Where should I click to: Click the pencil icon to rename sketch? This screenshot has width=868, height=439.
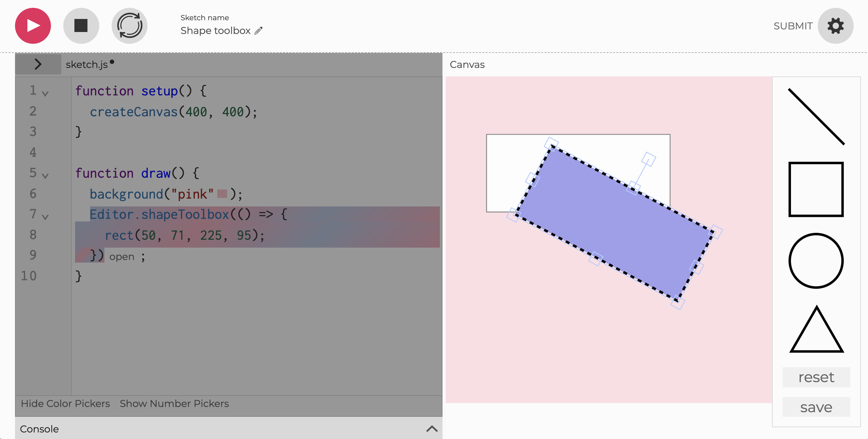[258, 31]
